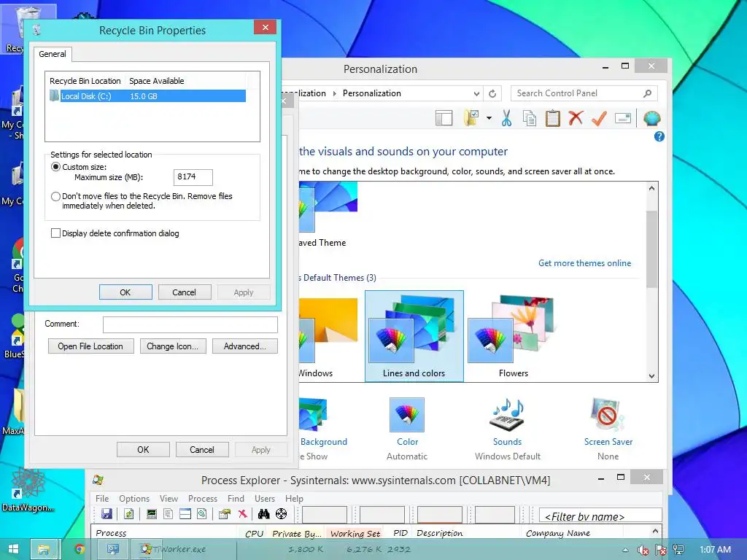The width and height of the screenshot is (747, 560).
Task: Open the Color Automatic setting
Action: click(407, 429)
